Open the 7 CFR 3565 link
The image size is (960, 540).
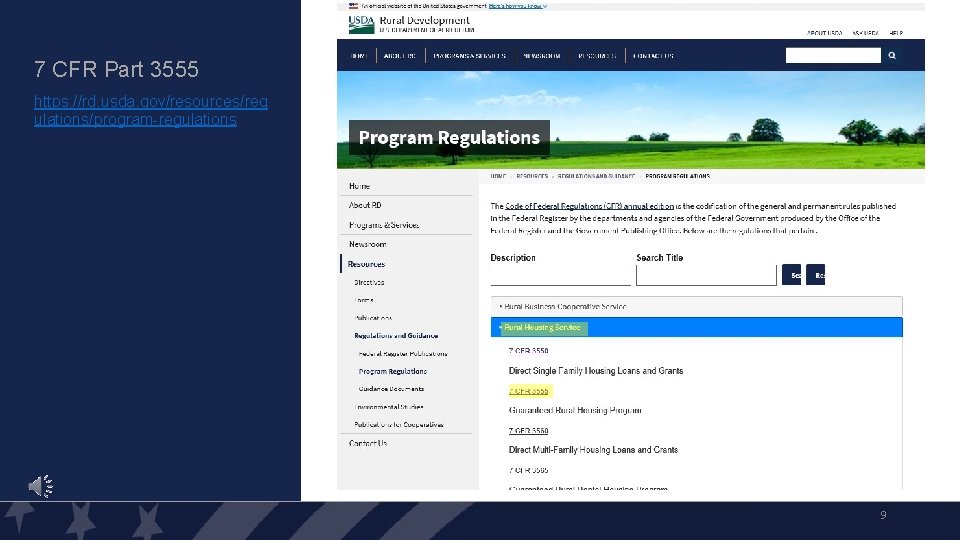click(528, 470)
